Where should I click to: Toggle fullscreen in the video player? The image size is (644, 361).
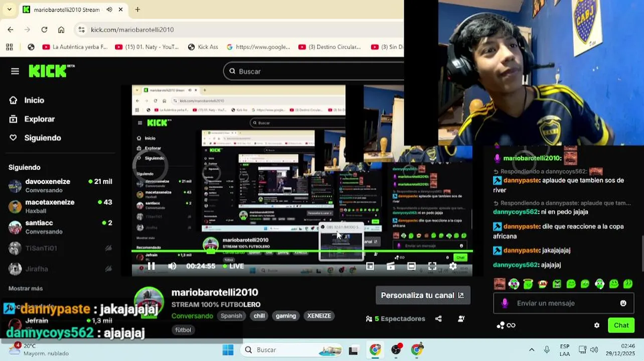pos(432,266)
